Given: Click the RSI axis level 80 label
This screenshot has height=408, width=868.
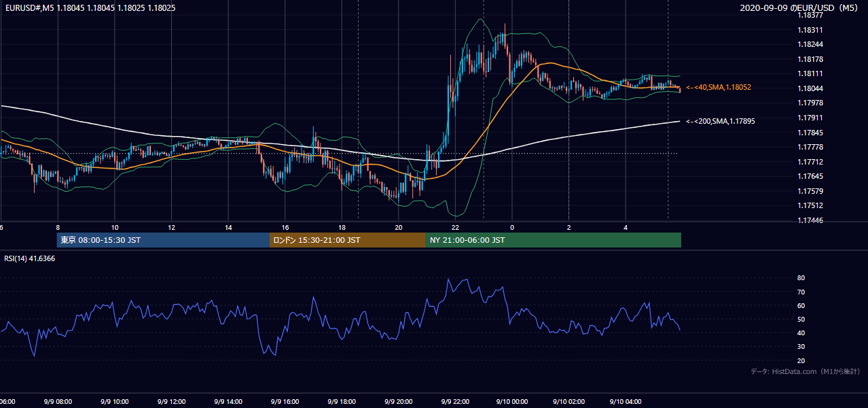Looking at the screenshot, I should [x=801, y=278].
